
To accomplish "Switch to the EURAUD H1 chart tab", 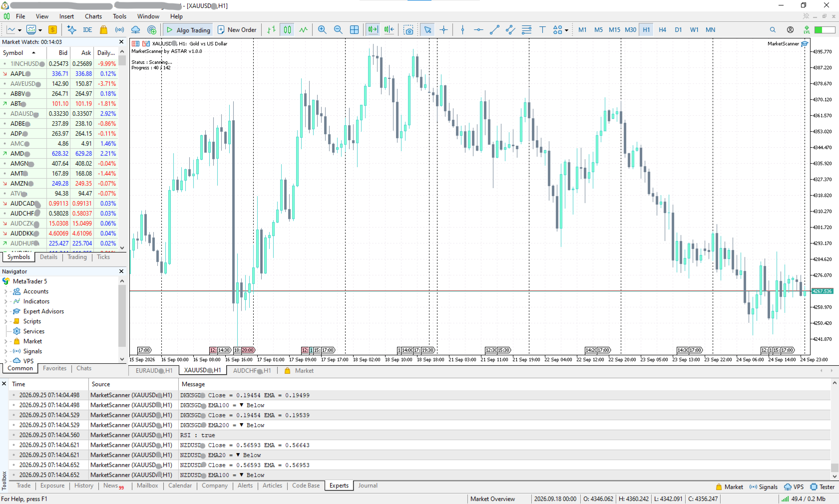I will coord(154,371).
